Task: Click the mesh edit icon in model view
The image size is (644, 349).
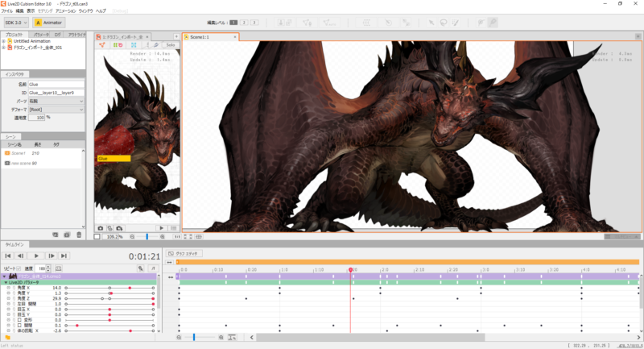Action: (x=102, y=45)
